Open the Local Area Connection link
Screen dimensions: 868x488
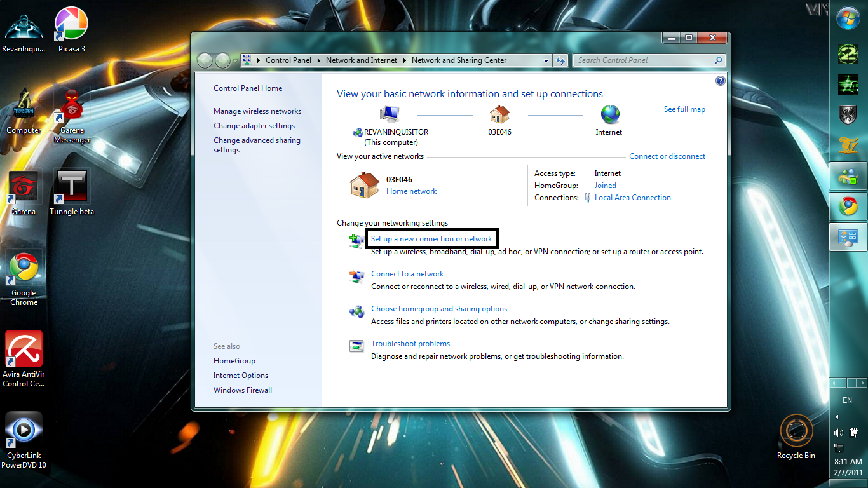tap(633, 198)
